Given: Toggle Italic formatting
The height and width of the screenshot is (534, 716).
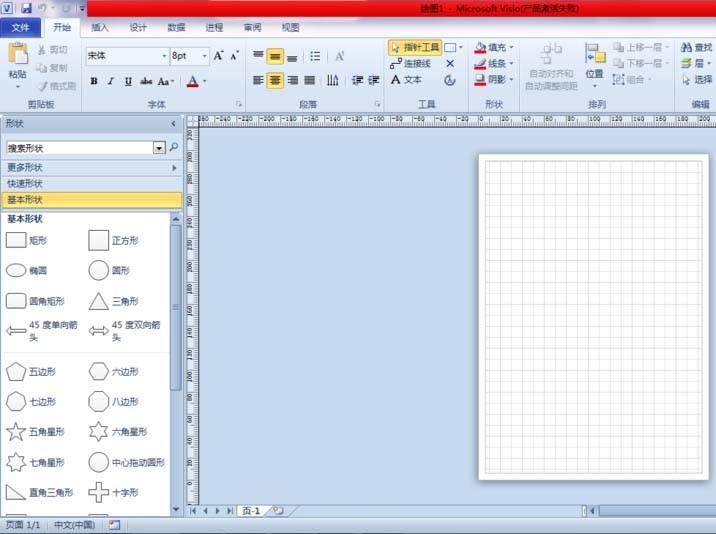Looking at the screenshot, I should [111, 81].
